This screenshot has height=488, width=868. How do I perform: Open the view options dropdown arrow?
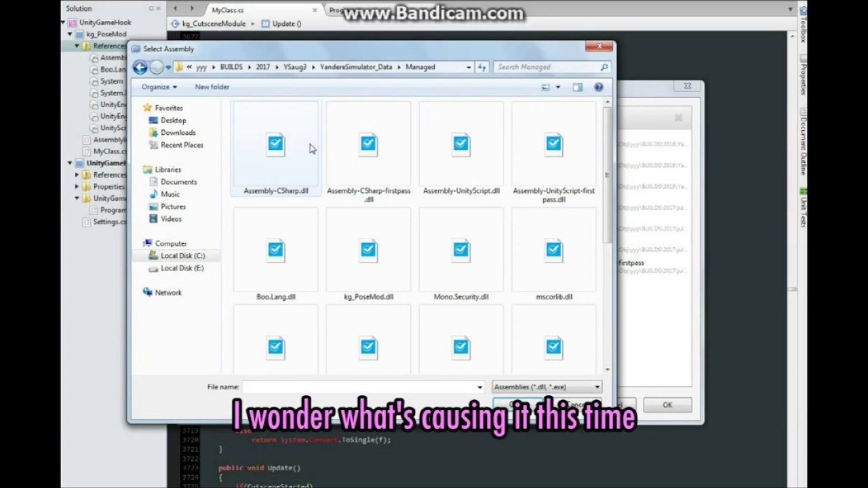[558, 87]
